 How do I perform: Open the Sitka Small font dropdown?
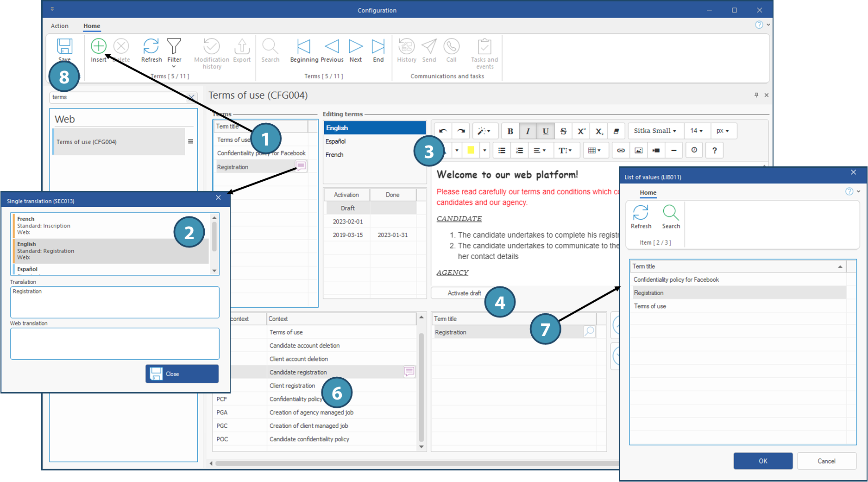pos(654,131)
